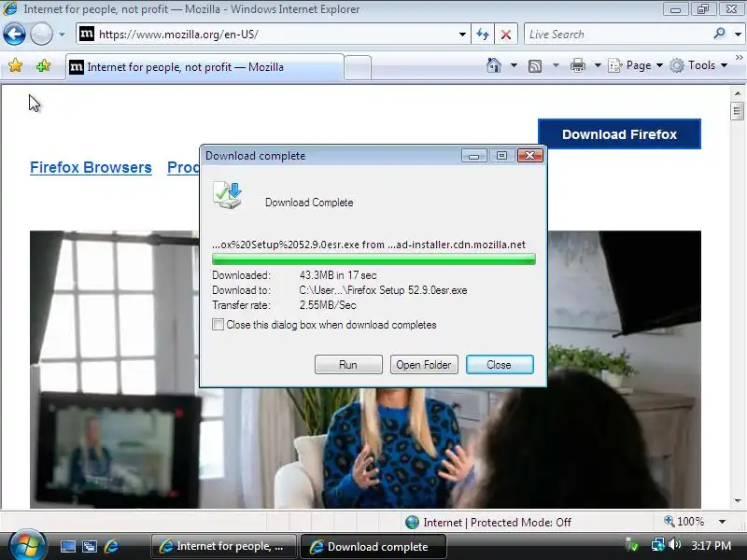The width and height of the screenshot is (747, 560).
Task: Expand the address bar history dropdown
Action: (462, 35)
